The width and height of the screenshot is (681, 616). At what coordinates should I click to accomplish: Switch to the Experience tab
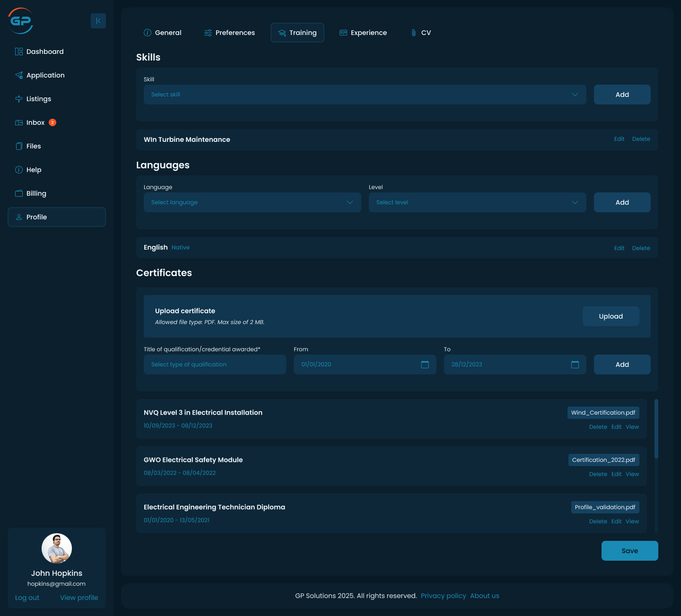pyautogui.click(x=363, y=33)
